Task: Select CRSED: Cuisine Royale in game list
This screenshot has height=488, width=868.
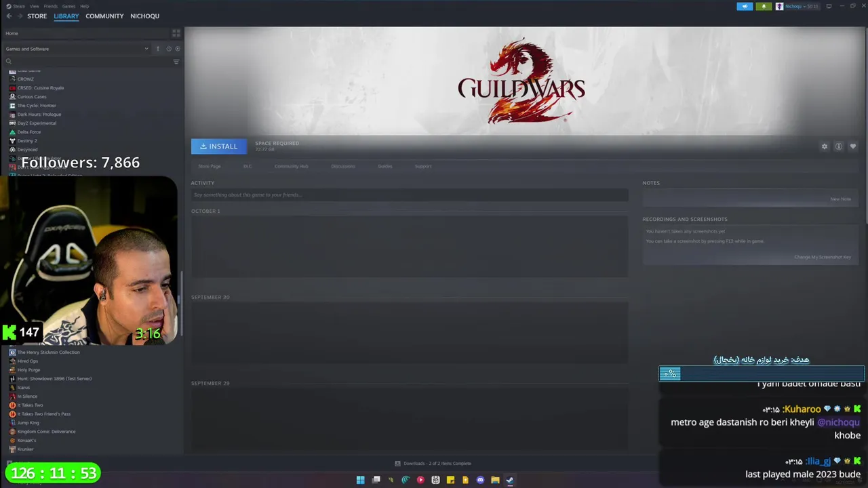Action: 40,88
